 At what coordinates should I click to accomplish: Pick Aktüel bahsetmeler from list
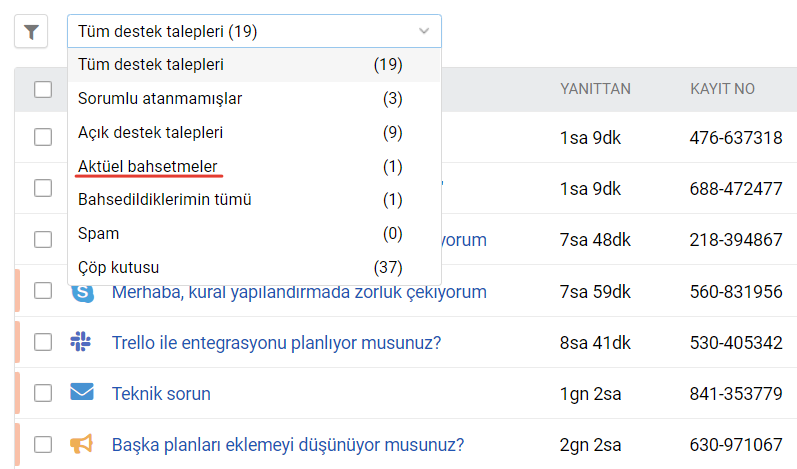click(148, 165)
